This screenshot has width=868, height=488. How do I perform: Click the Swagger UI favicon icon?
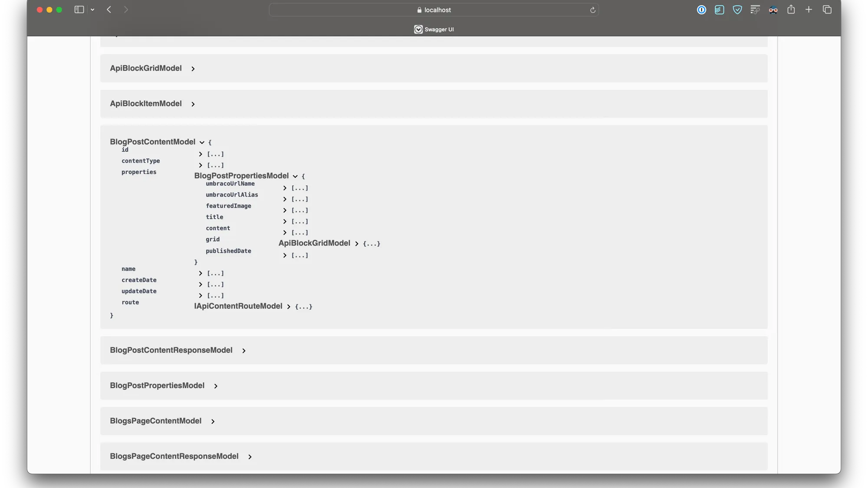coord(418,29)
